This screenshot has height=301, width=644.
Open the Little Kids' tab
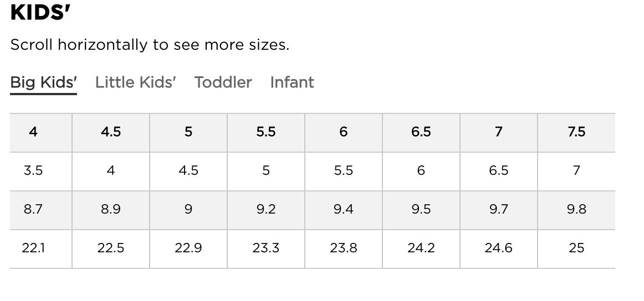(x=135, y=82)
